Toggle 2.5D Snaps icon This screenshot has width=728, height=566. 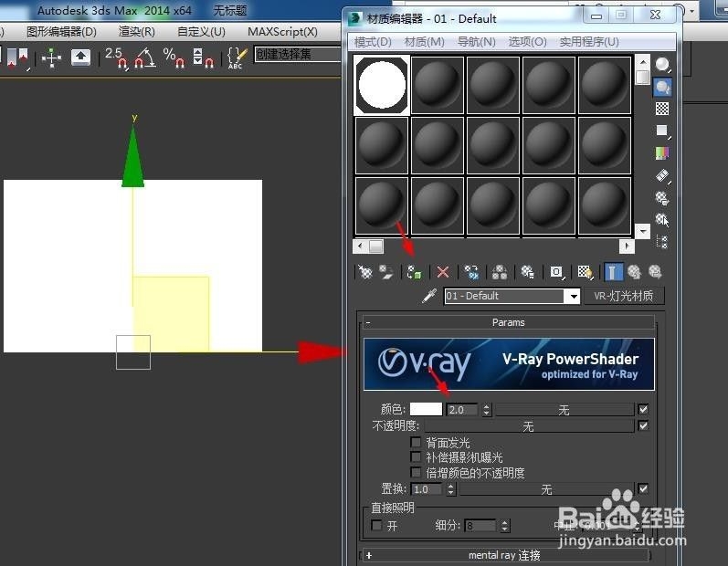pyautogui.click(x=116, y=58)
